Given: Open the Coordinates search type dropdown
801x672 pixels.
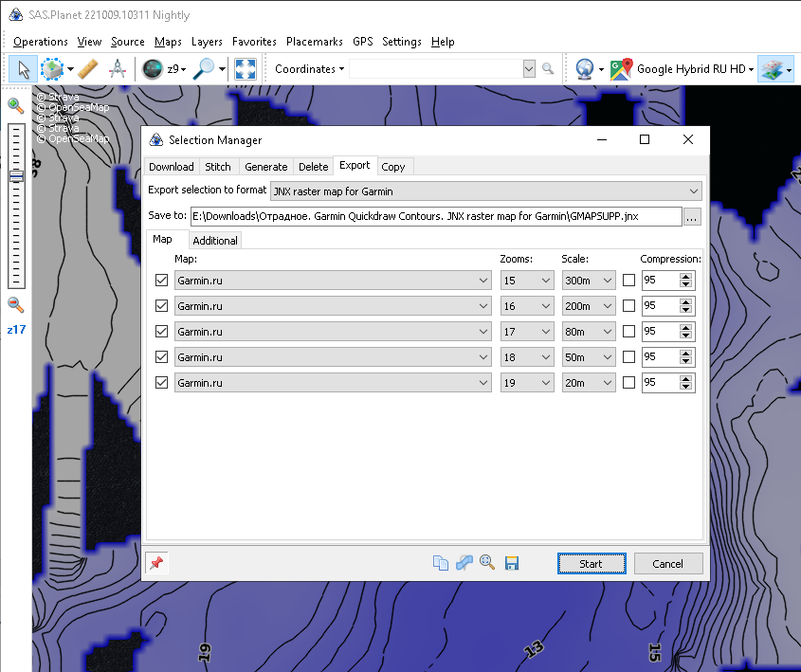Looking at the screenshot, I should click(x=309, y=69).
